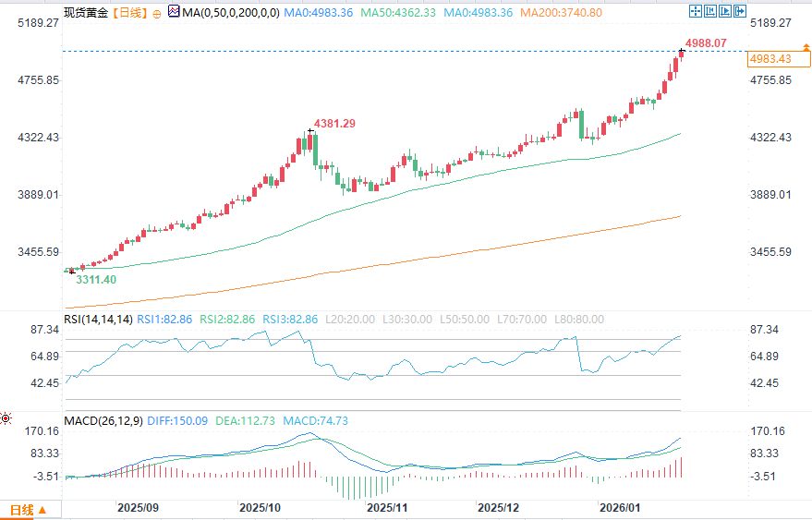Click the right axis price 3455.59
Screen dimensions: 812x520
770,252
